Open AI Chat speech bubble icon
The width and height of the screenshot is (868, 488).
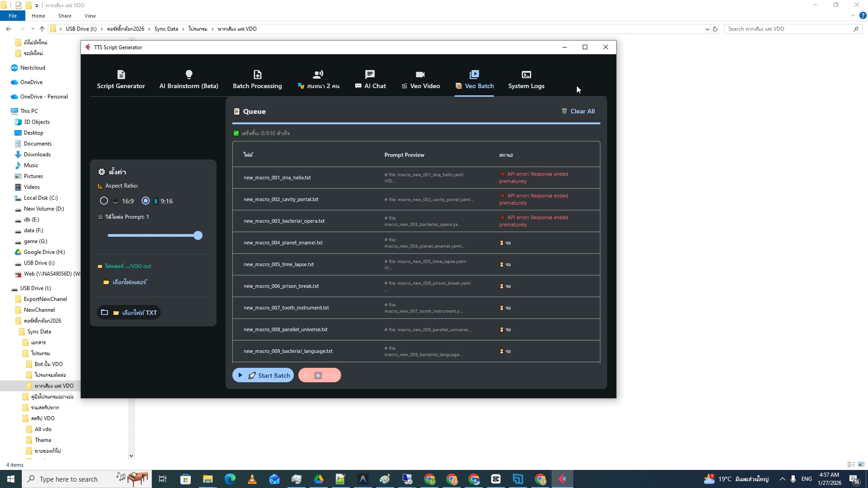tap(370, 74)
